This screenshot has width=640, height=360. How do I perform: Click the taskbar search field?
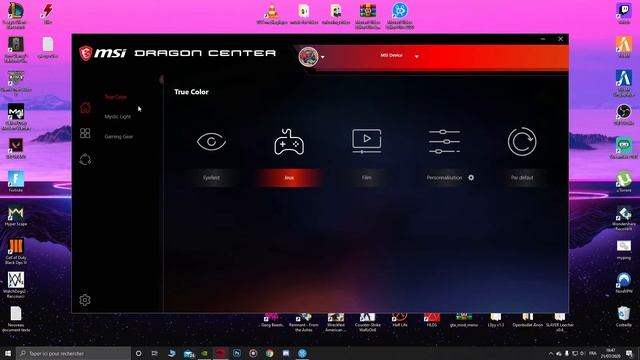73,353
